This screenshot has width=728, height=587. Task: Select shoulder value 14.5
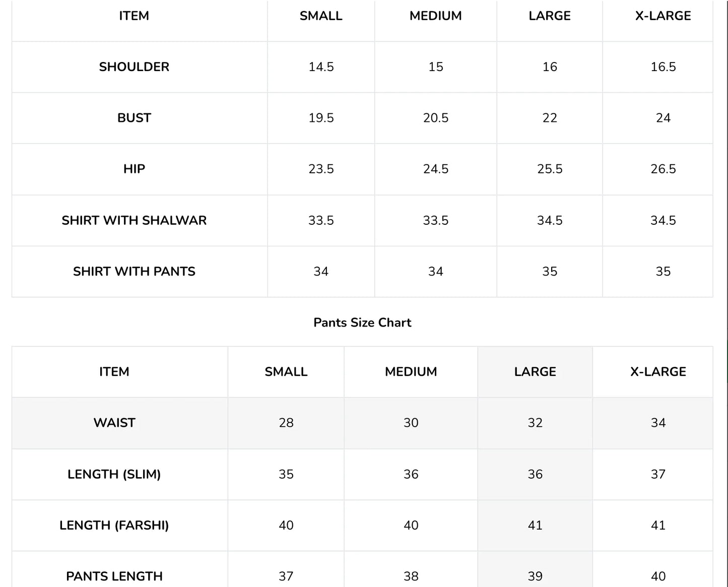pos(321,67)
